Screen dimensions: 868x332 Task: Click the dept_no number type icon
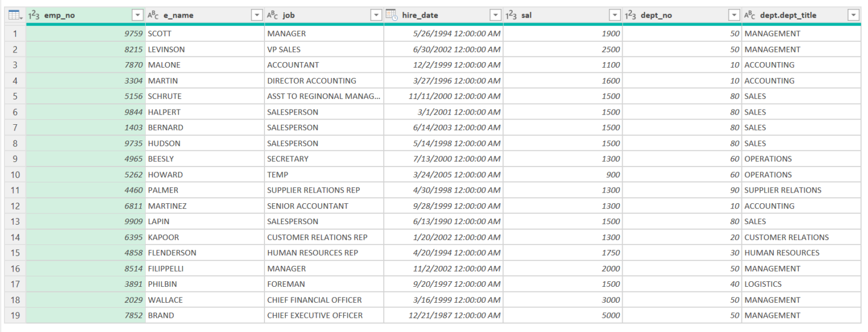pos(630,15)
